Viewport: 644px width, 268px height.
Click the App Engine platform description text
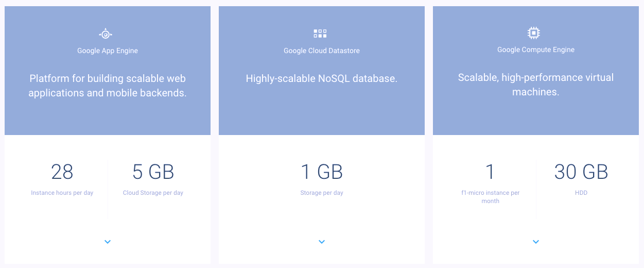coord(108,86)
